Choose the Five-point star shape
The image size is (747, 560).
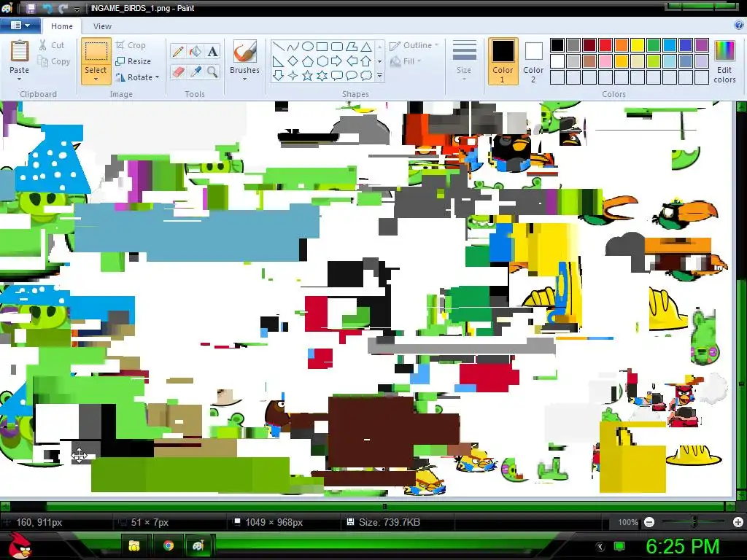click(308, 75)
